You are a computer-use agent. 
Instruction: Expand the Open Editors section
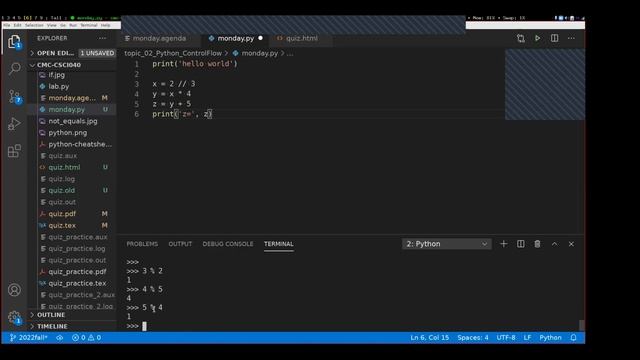(55, 53)
